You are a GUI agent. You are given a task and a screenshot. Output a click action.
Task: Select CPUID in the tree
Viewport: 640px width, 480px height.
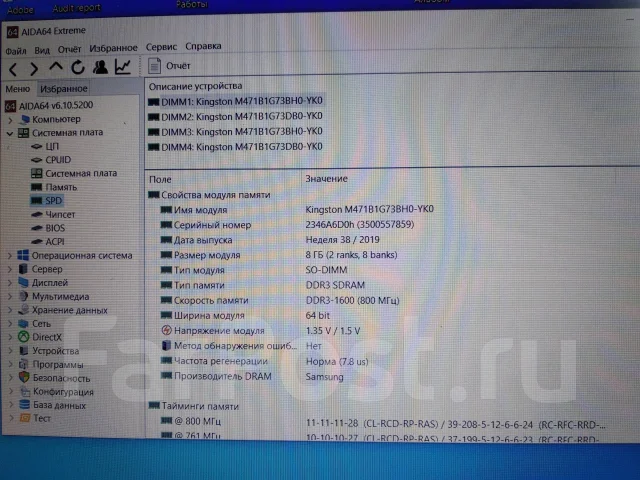[x=51, y=160]
